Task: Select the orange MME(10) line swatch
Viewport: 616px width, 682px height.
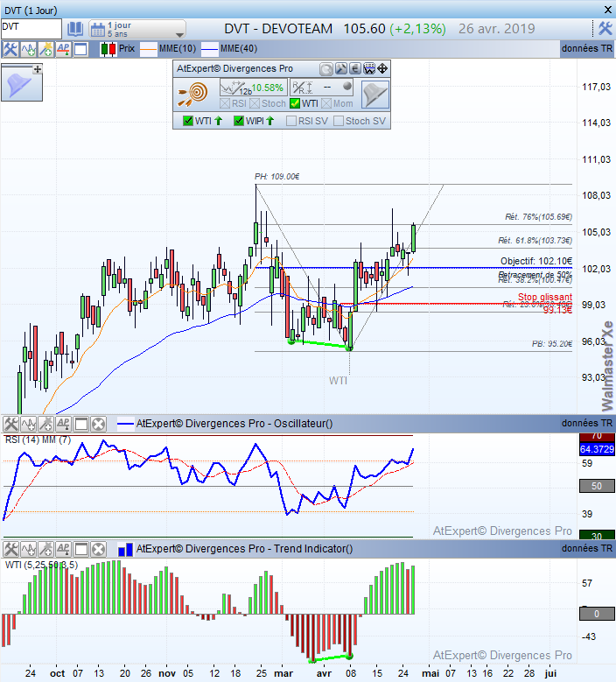Action: tap(148, 49)
